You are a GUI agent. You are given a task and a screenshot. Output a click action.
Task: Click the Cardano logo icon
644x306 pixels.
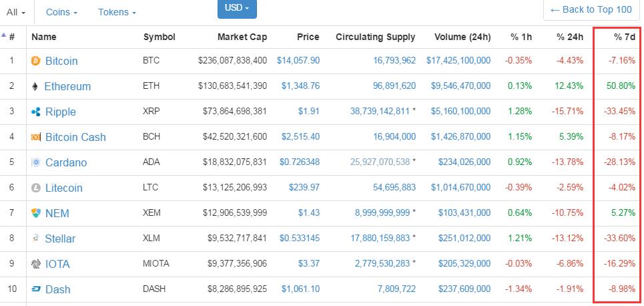[36, 162]
